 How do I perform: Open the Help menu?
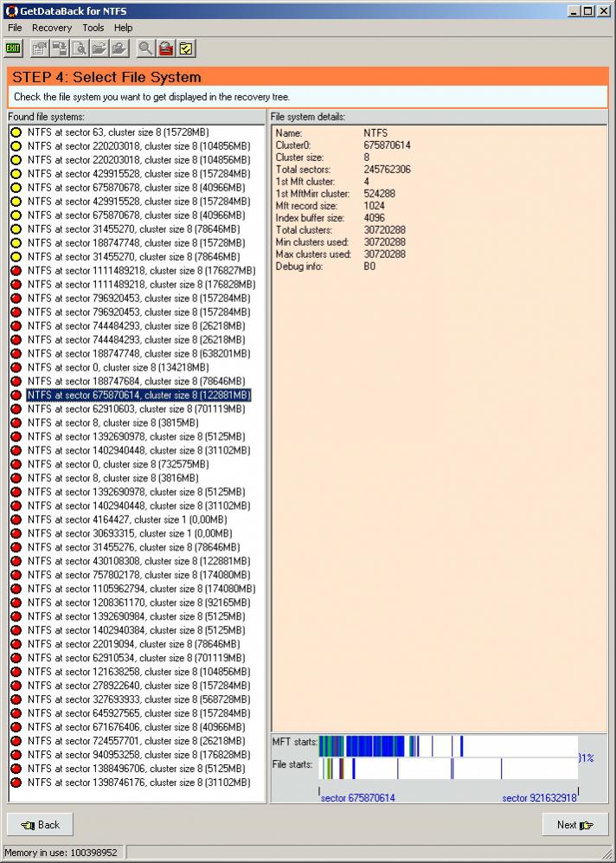click(x=123, y=28)
